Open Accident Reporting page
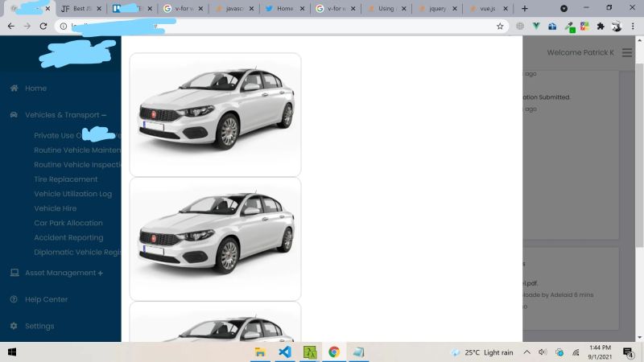 [x=68, y=237]
